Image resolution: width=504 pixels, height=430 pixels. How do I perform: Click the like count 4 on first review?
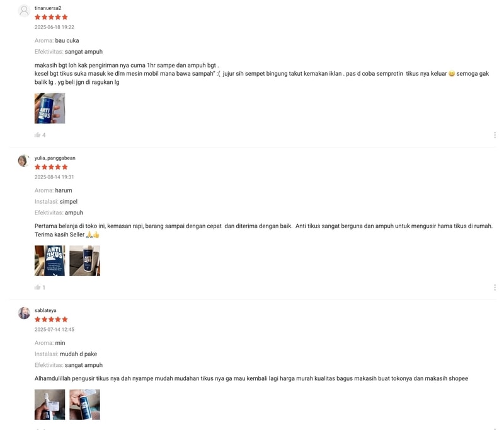coord(43,135)
